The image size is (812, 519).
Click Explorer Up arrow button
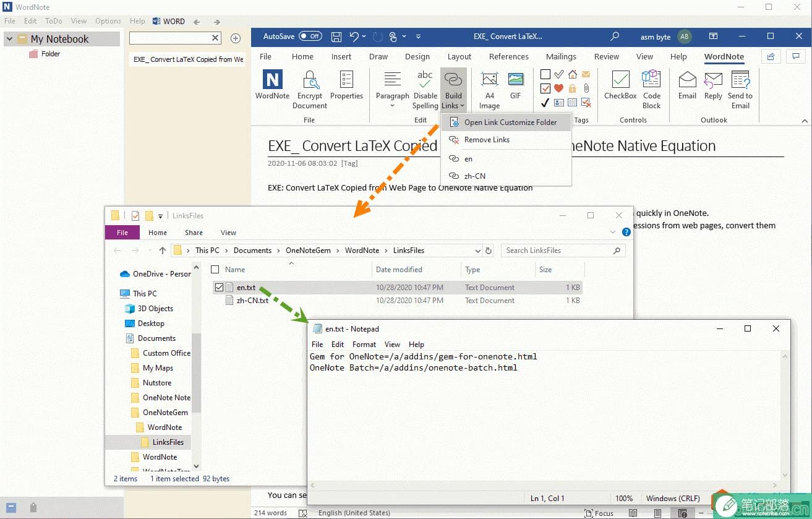pos(162,251)
